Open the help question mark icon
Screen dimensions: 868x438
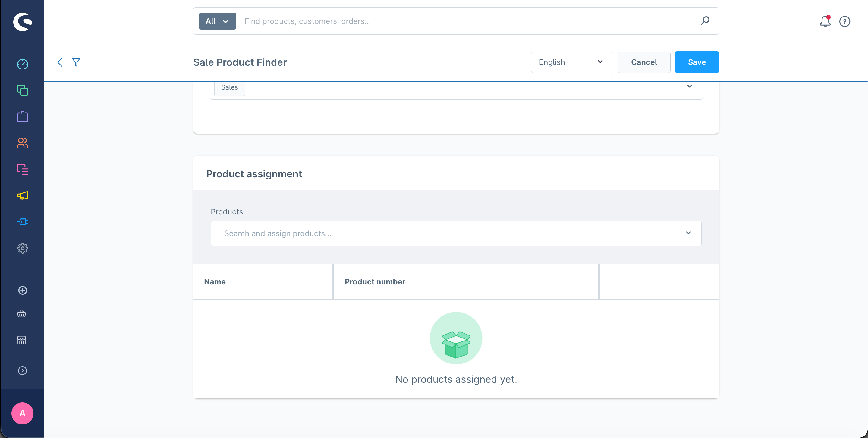tap(844, 22)
